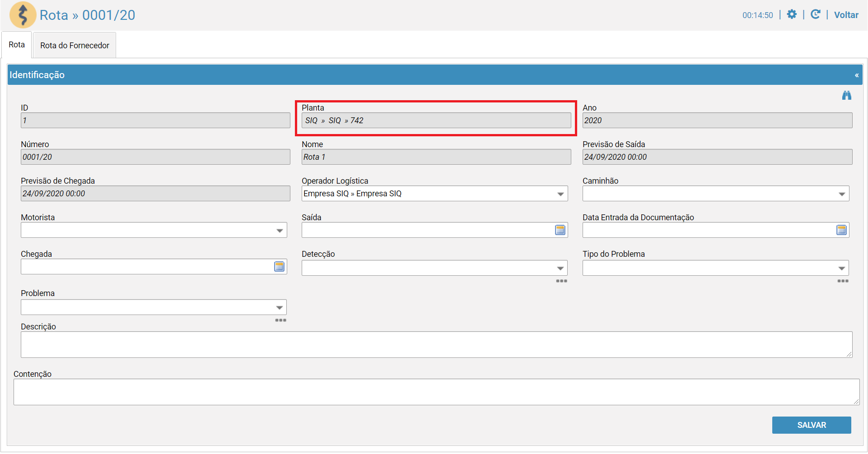
Task: Open Data Entrada da Documentação calendar
Action: pos(841,230)
